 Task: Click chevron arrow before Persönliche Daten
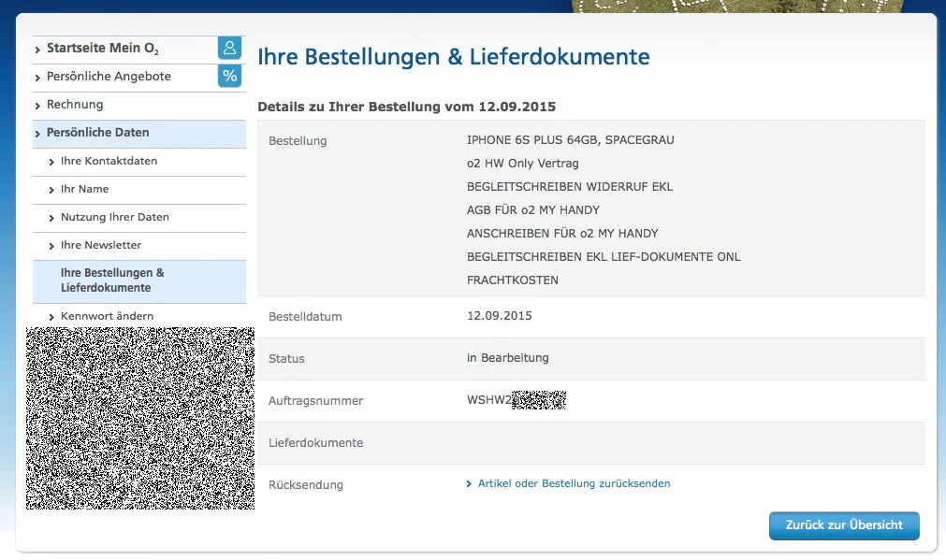pyautogui.click(x=37, y=134)
